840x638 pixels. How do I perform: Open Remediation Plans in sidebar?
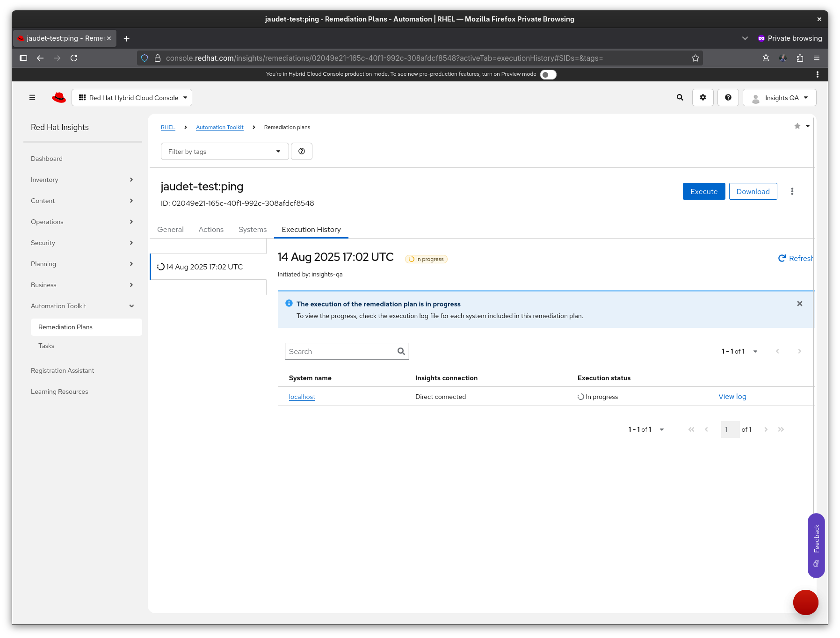87,327
